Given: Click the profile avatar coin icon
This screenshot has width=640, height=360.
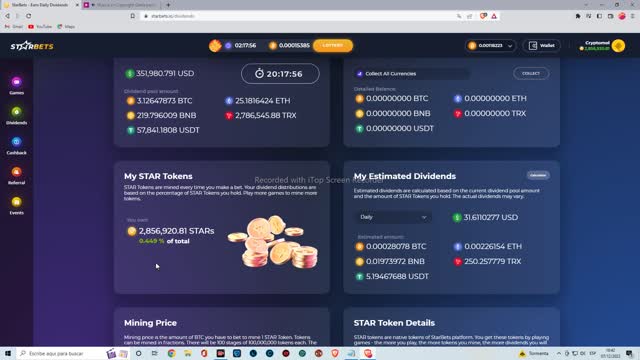Looking at the screenshot, I should tap(618, 45).
